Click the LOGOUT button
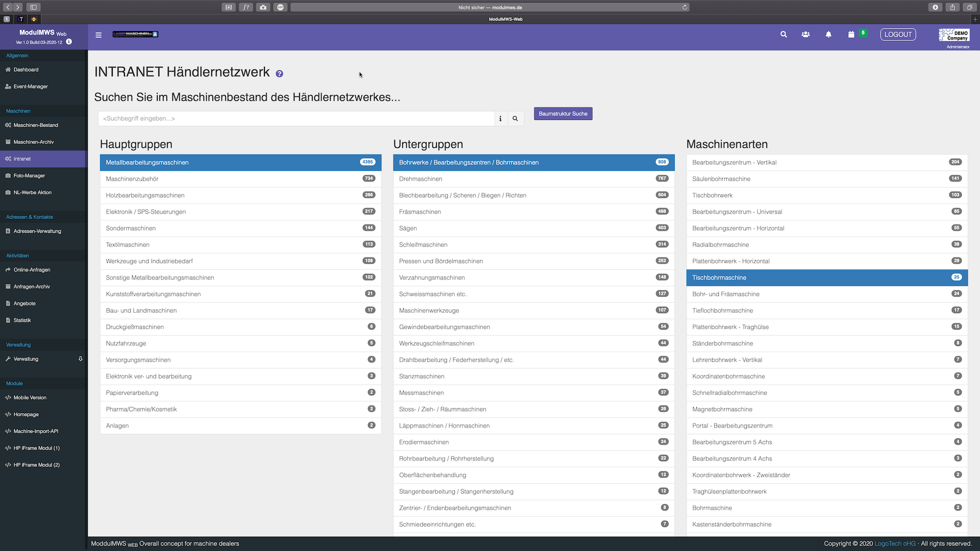This screenshot has height=551, width=980. tap(898, 35)
